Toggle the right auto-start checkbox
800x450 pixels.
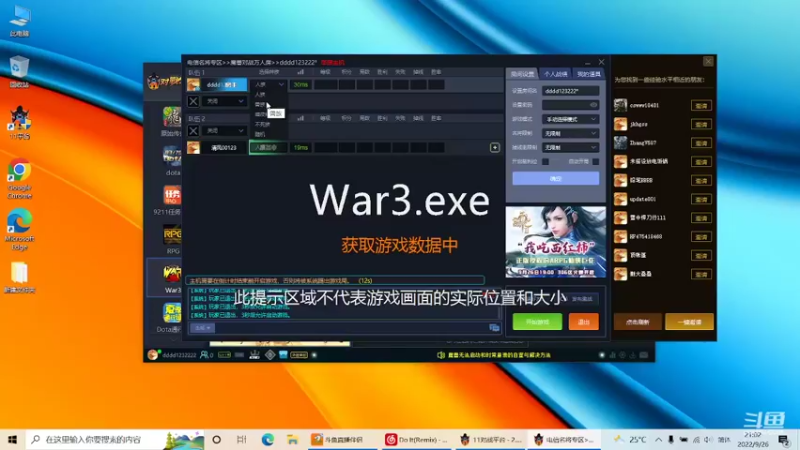point(595,161)
